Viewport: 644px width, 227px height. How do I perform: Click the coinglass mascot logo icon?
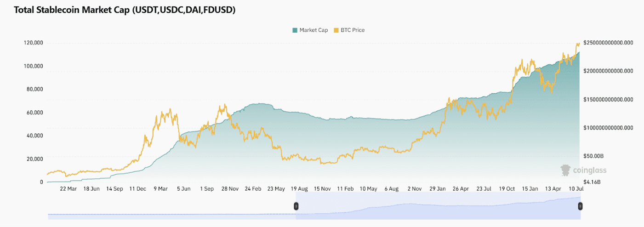[x=565, y=170]
